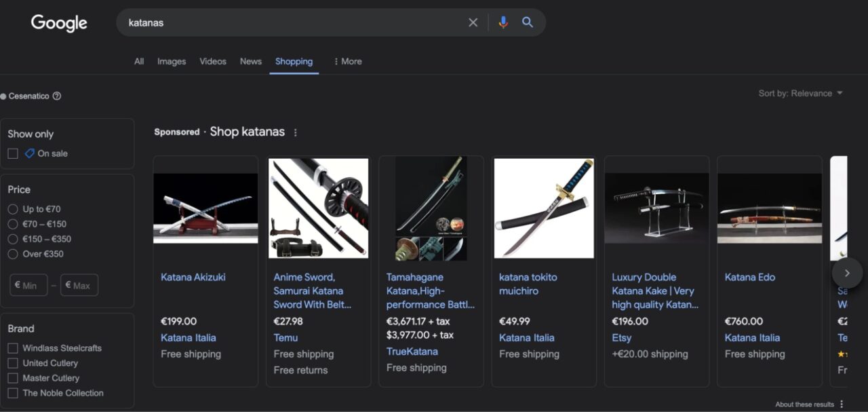Start a voice search with the microphone
Viewport: 868px width, 412px height.
(x=502, y=22)
